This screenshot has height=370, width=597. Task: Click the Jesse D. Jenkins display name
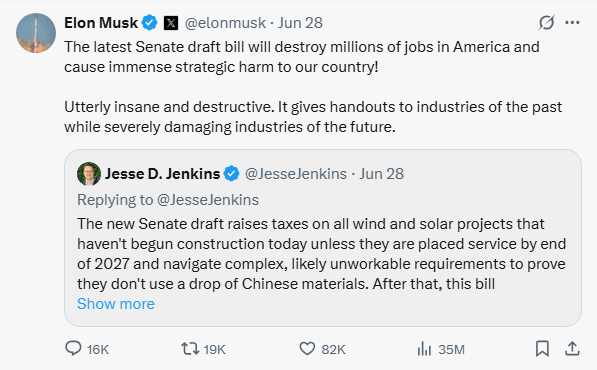click(163, 174)
